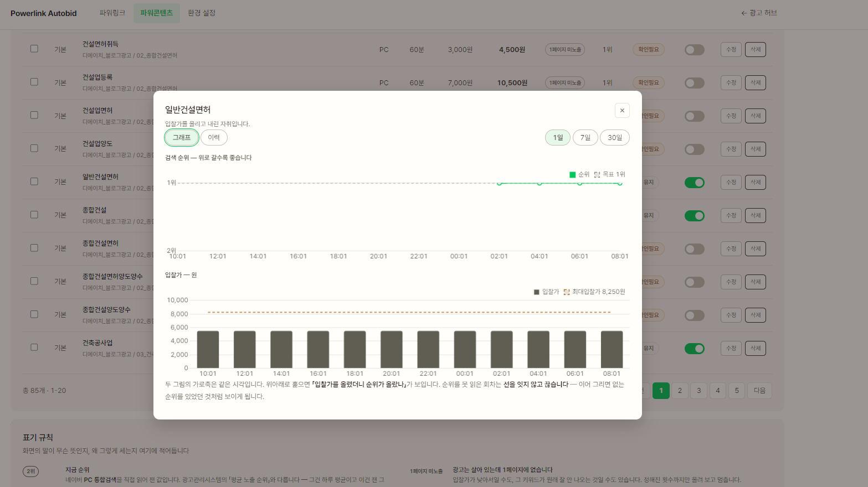Screen dimensions: 868x487
Task: Click 10,500원 bid value
Action: click(x=512, y=82)
